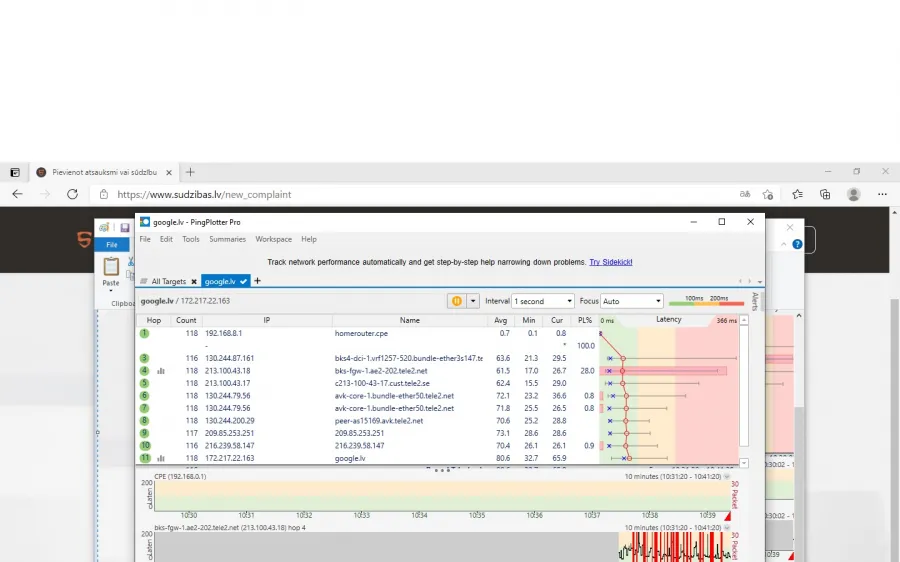This screenshot has width=900, height=562.
Task: Toggle timeline graph icon for hop 11
Action: 161,459
